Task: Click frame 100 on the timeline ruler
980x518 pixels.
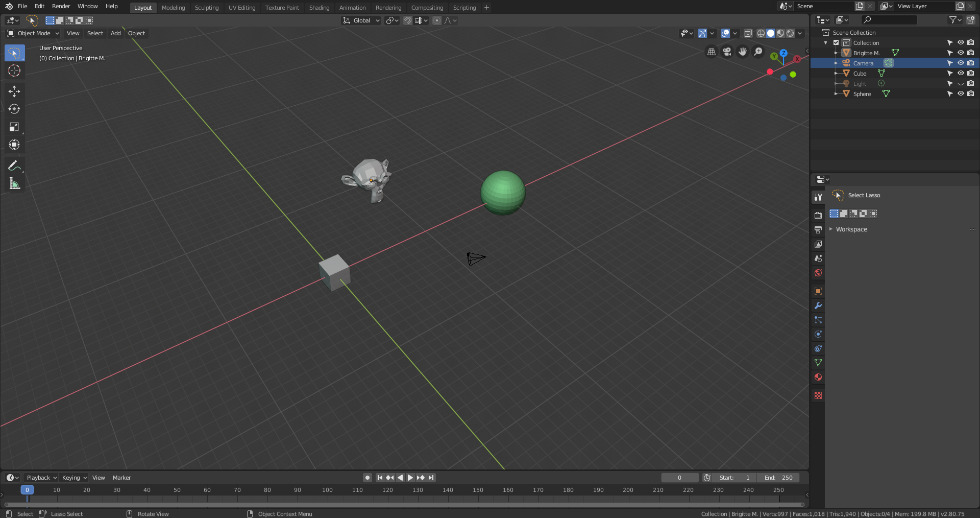Action: (x=327, y=490)
